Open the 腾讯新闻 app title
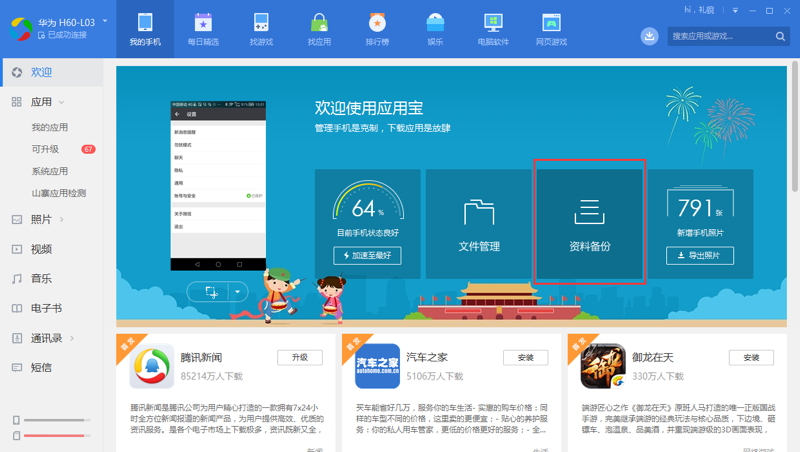The image size is (800, 452). (x=201, y=358)
